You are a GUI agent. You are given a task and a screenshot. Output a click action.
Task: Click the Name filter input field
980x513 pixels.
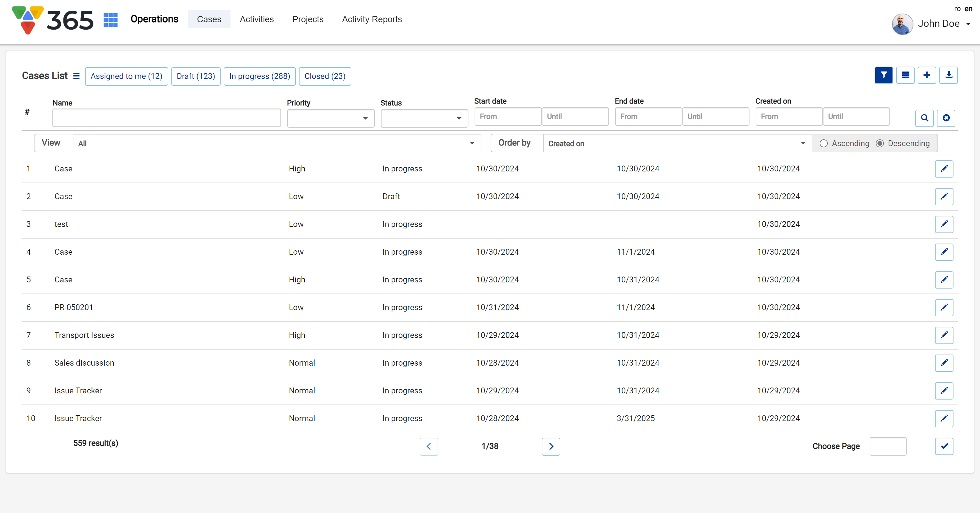click(167, 118)
